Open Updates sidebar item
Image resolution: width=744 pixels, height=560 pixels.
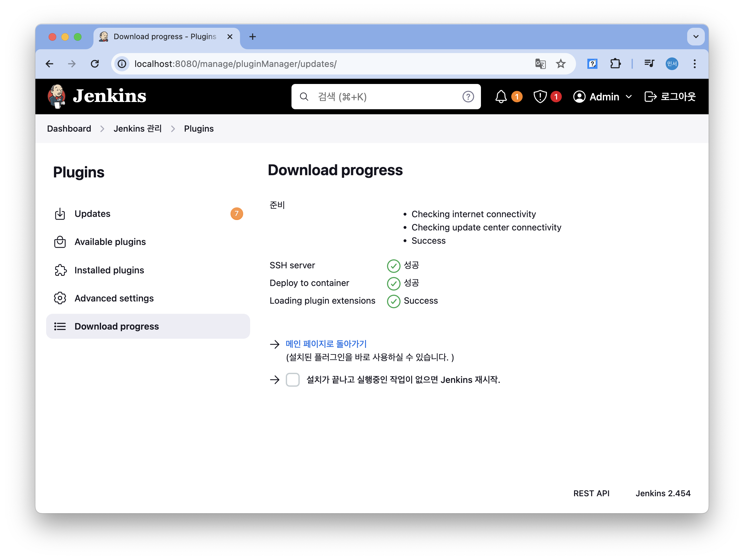point(93,214)
